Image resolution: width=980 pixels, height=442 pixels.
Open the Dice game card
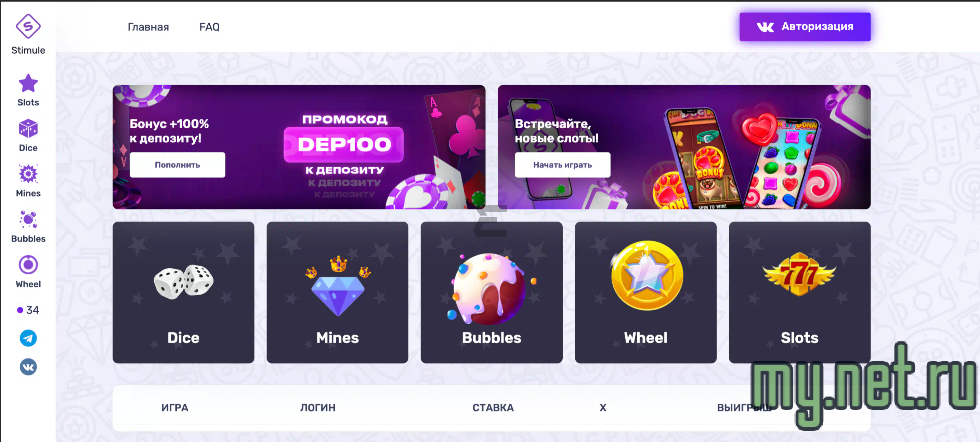tap(183, 292)
